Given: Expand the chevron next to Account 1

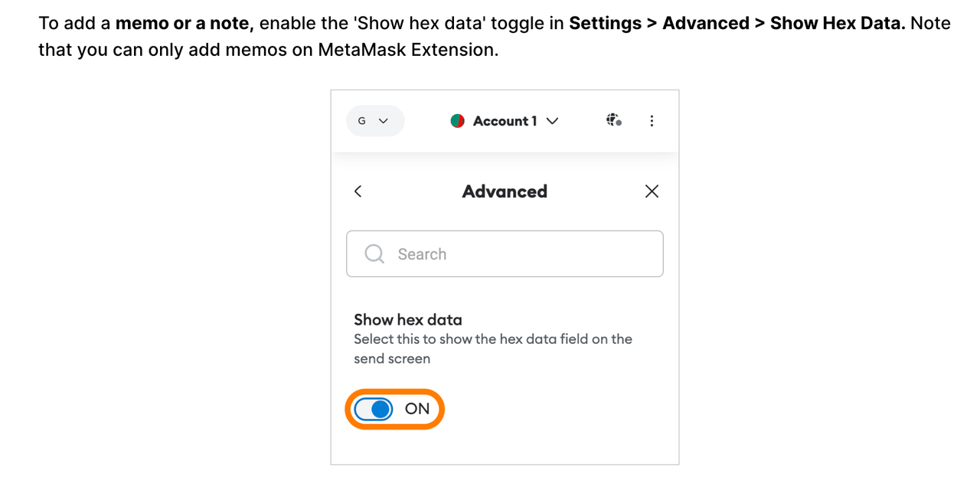Looking at the screenshot, I should (x=553, y=121).
